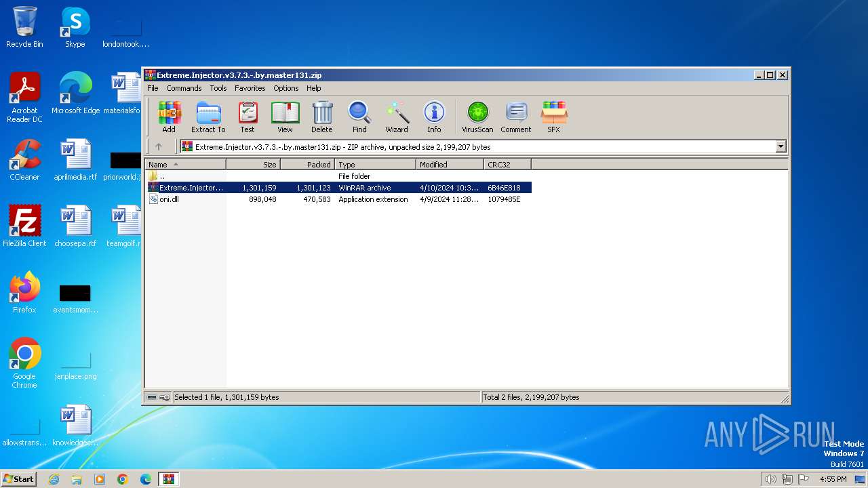
Task: Open Google Chrome desktop shortcut
Action: (24, 363)
